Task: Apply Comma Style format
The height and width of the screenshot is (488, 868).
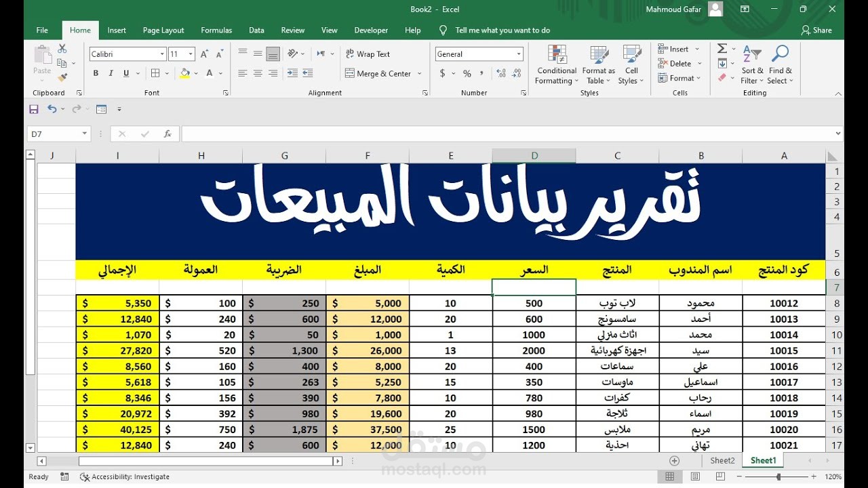Action: tap(481, 73)
